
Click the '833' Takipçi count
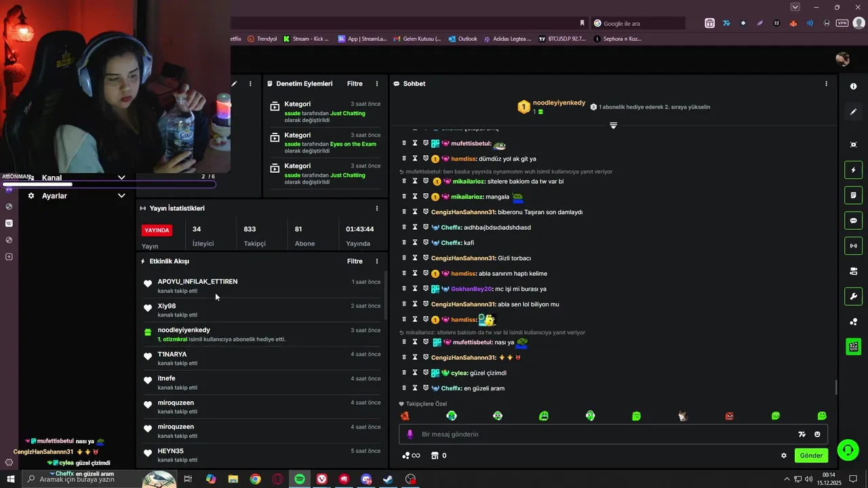[x=250, y=229]
